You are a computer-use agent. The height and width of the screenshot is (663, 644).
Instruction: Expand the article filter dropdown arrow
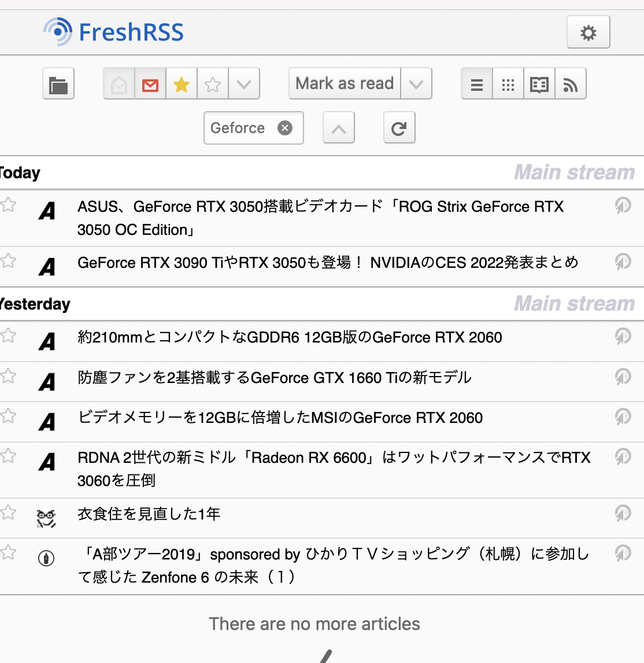[244, 84]
